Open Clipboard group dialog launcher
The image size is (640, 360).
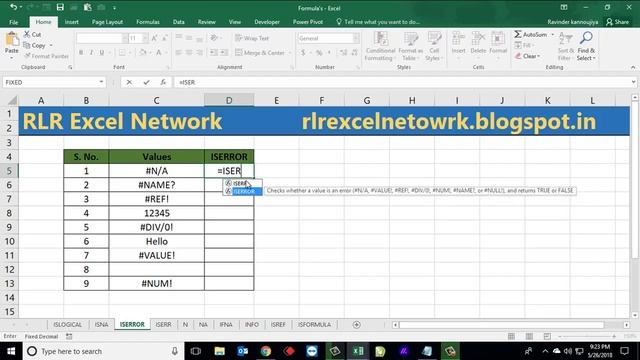70,67
